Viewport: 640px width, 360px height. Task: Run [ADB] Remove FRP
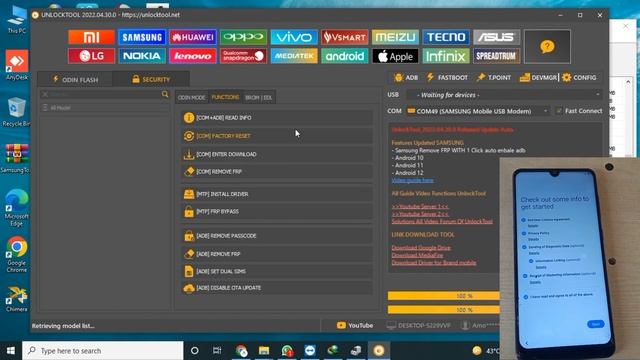point(277,254)
